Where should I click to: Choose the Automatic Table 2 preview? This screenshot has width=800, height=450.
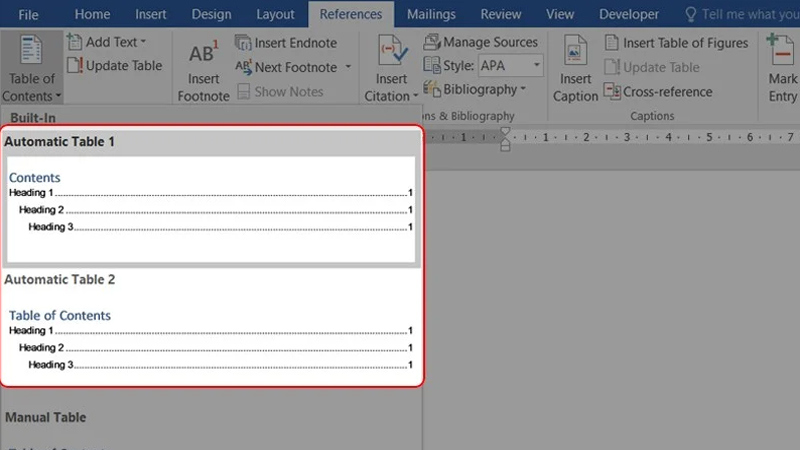(x=211, y=340)
